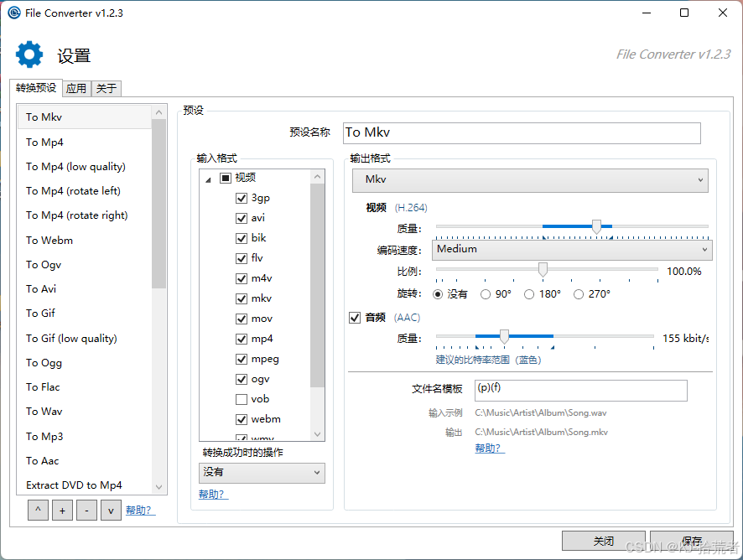The width and height of the screenshot is (743, 560).
Task: Toggle the bik format checkbox
Action: 242,238
